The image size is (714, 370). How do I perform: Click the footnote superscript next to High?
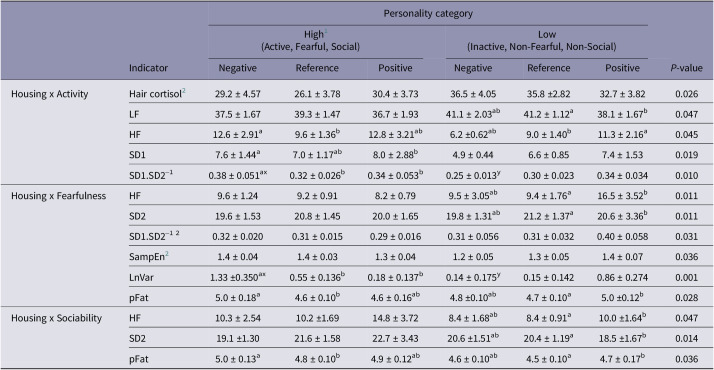tap(326, 32)
